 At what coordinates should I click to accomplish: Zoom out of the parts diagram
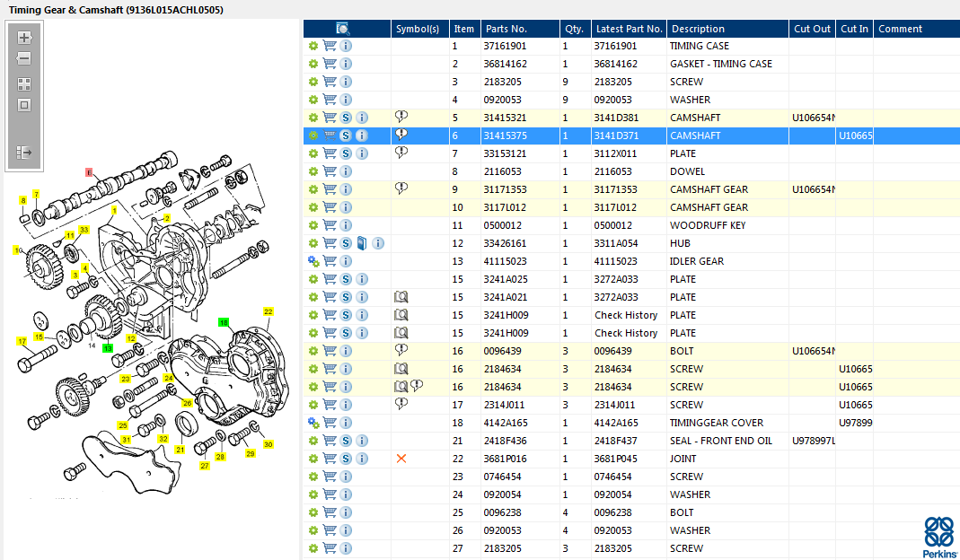coord(24,58)
